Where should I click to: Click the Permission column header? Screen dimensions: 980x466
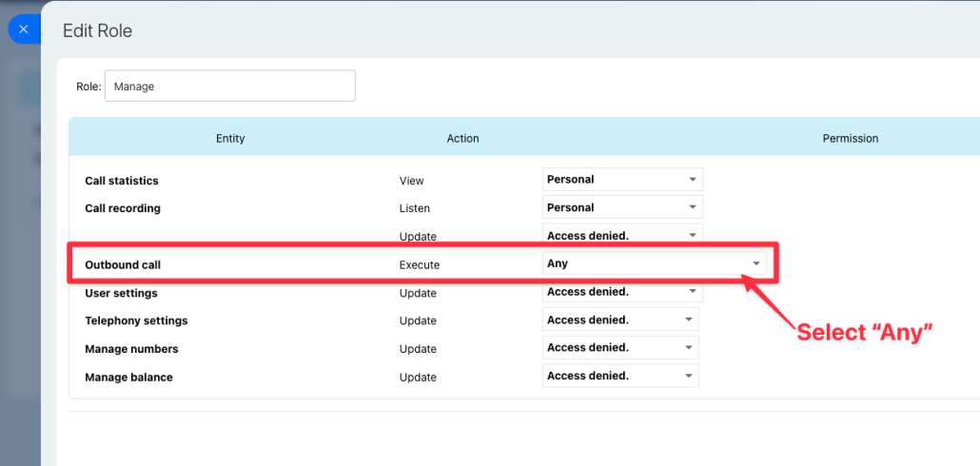point(850,139)
